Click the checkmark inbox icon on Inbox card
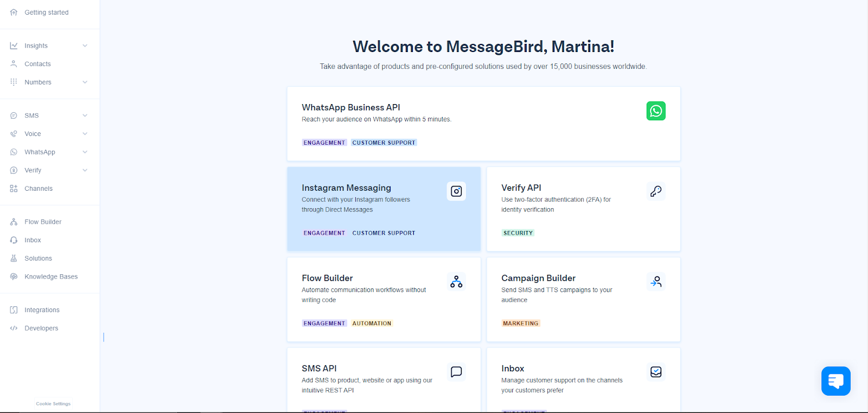Viewport: 868px width, 413px height. [656, 372]
